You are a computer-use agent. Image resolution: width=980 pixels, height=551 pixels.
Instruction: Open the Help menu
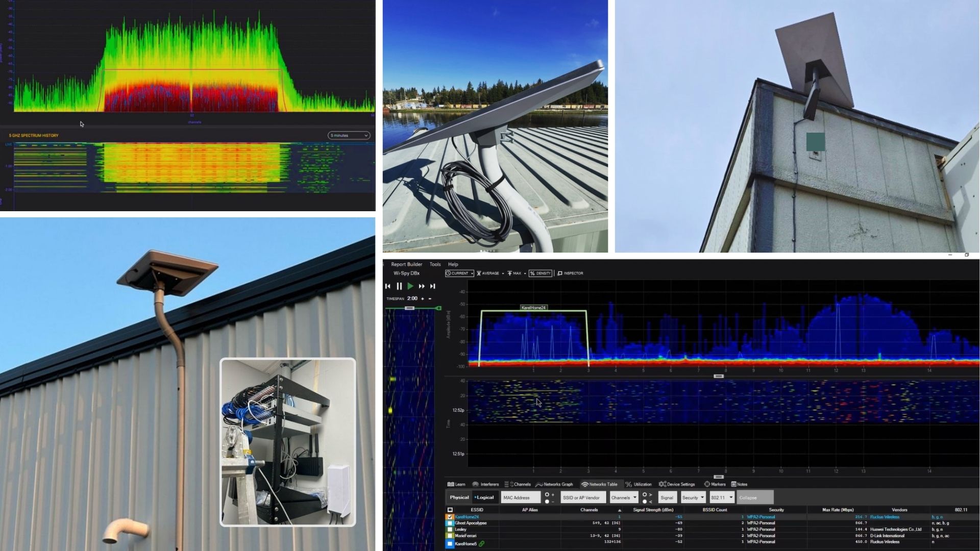pos(453,264)
